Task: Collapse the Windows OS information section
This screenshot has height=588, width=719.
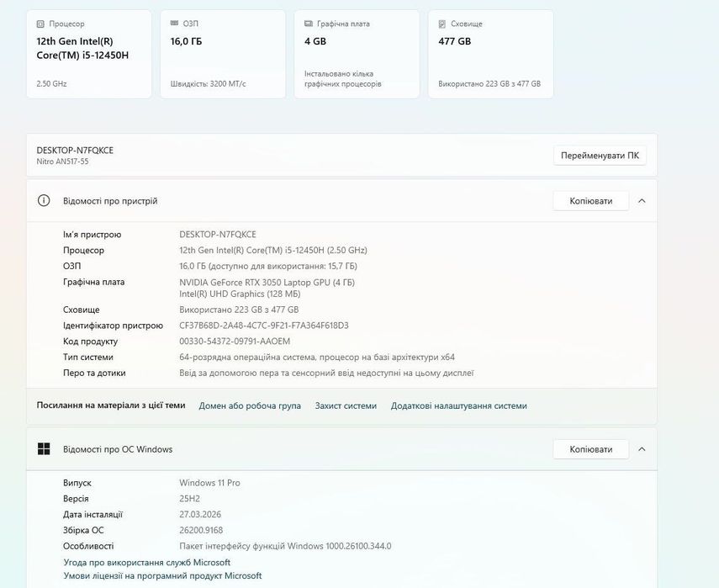Action: [x=642, y=449]
